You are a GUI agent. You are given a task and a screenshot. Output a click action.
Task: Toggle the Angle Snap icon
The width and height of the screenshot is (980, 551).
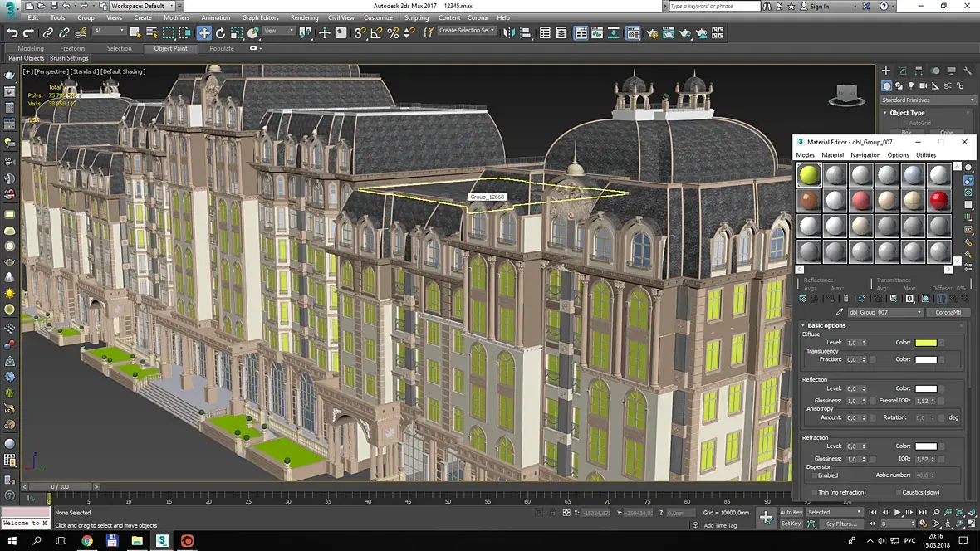tap(376, 33)
